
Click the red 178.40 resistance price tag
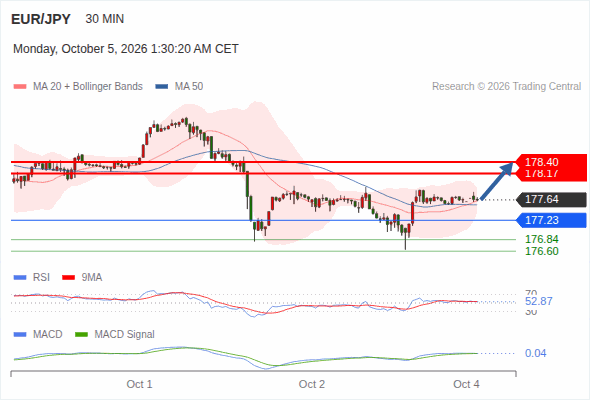[x=551, y=162]
